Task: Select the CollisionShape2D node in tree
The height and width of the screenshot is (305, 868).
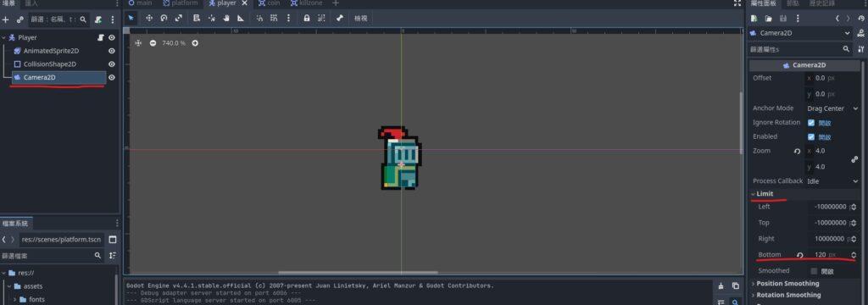Action: [49, 64]
